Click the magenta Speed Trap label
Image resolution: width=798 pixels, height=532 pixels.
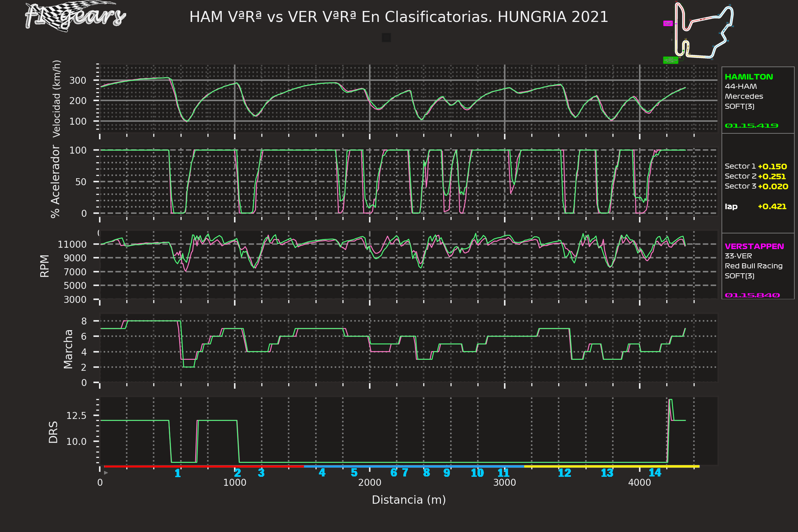(x=668, y=23)
